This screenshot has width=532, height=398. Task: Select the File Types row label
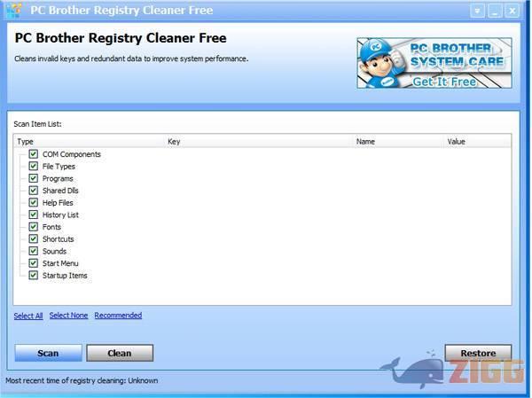[x=59, y=167]
